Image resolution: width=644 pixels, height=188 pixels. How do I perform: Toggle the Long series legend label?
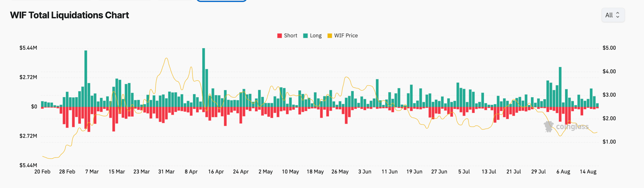click(315, 36)
